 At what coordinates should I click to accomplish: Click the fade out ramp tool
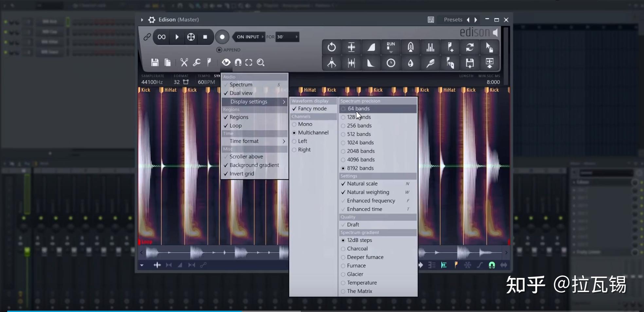(x=371, y=63)
